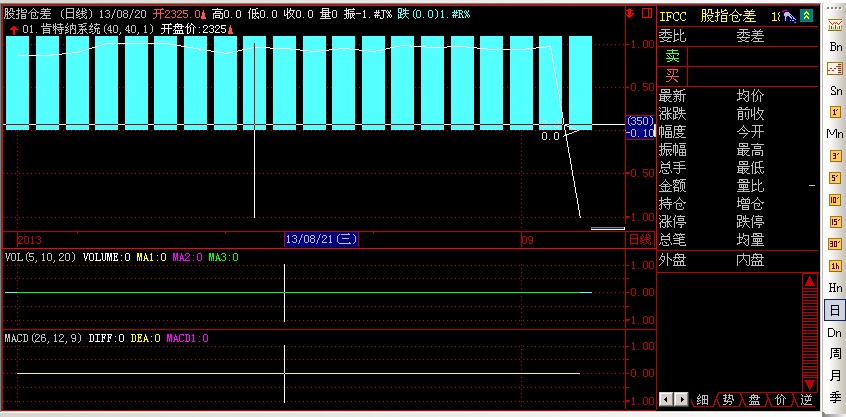This screenshot has height=417, width=846.
Task: Switch to the 细 detail tab
Action: pyautogui.click(x=702, y=400)
